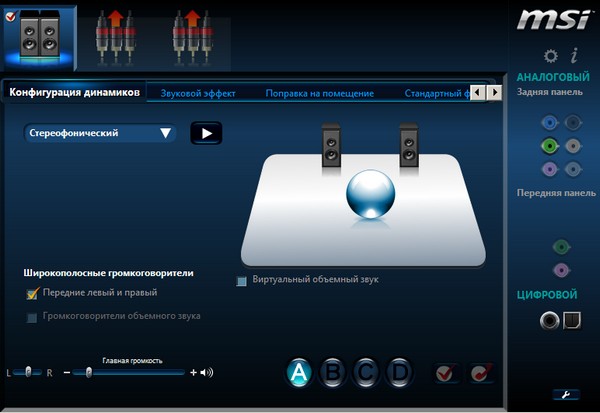Viewport: 600px width, 413px height.
Task: Enable 'Виртуальный объемный звук' checkbox
Action: click(x=241, y=280)
